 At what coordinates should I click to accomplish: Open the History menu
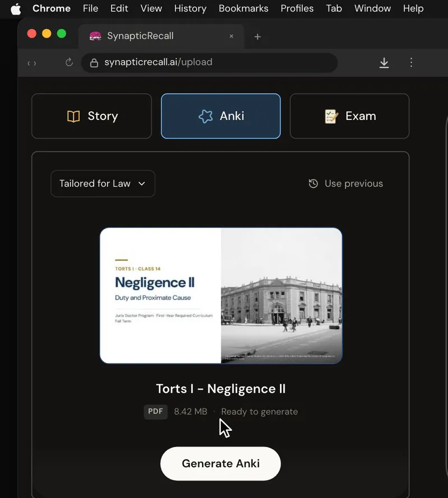[190, 8]
